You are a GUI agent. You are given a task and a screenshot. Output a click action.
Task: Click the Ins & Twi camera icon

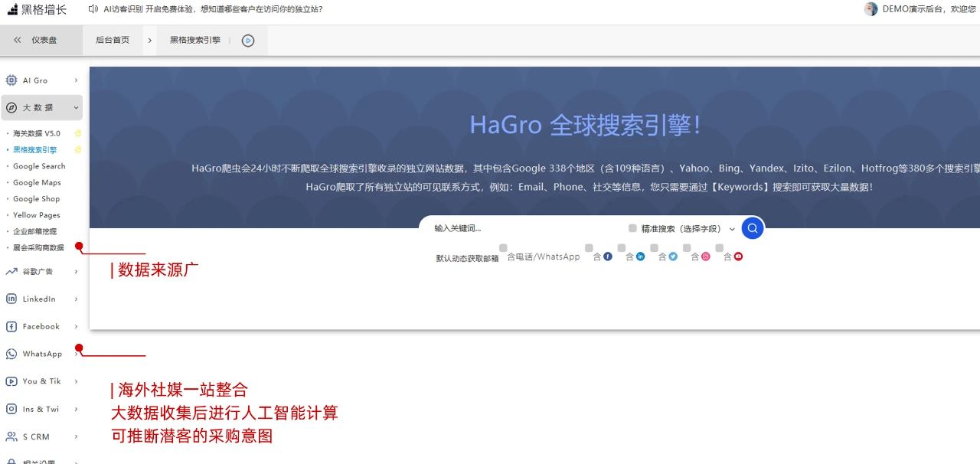(11, 410)
